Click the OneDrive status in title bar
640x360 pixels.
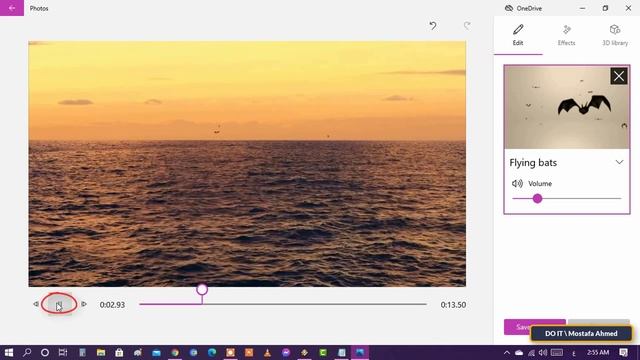pyautogui.click(x=524, y=8)
